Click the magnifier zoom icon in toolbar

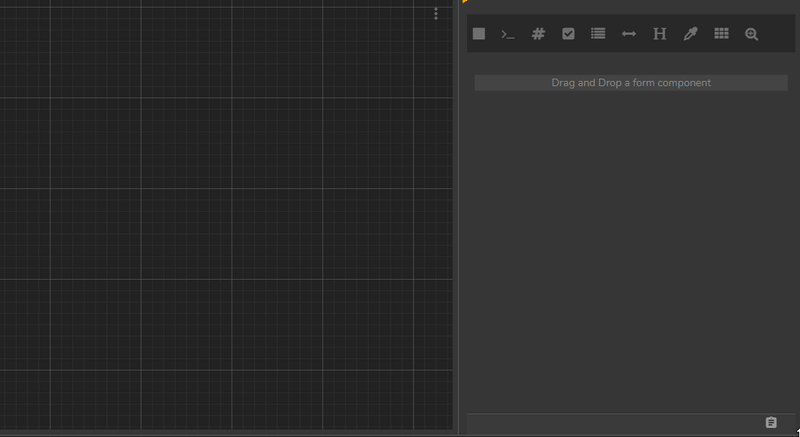click(751, 34)
